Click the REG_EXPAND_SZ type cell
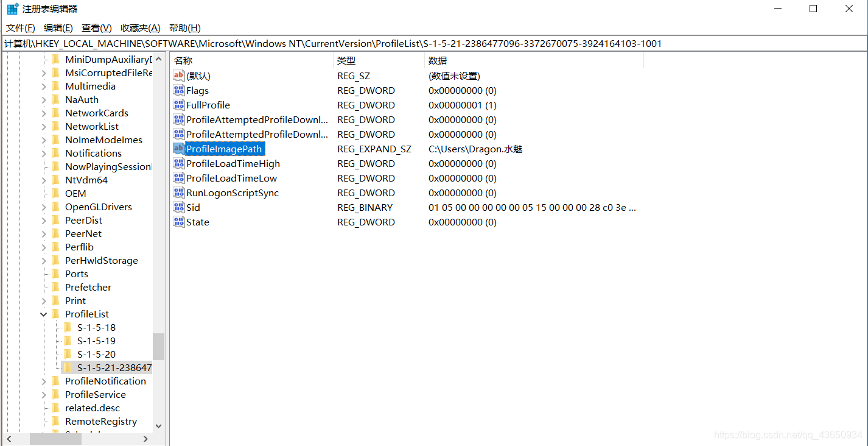This screenshot has height=446, width=868. (374, 149)
